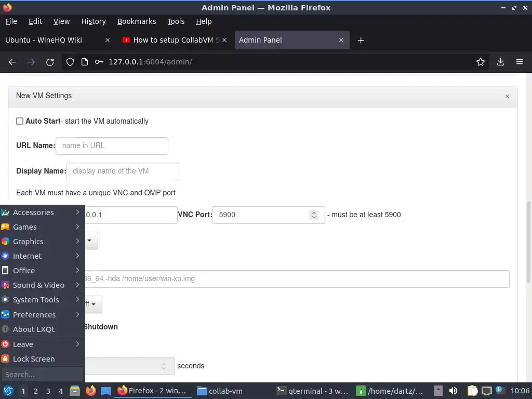Click the address bar URL 127.0.0.1:6004/admin/
This screenshot has width=532, height=399.
pyautogui.click(x=150, y=62)
